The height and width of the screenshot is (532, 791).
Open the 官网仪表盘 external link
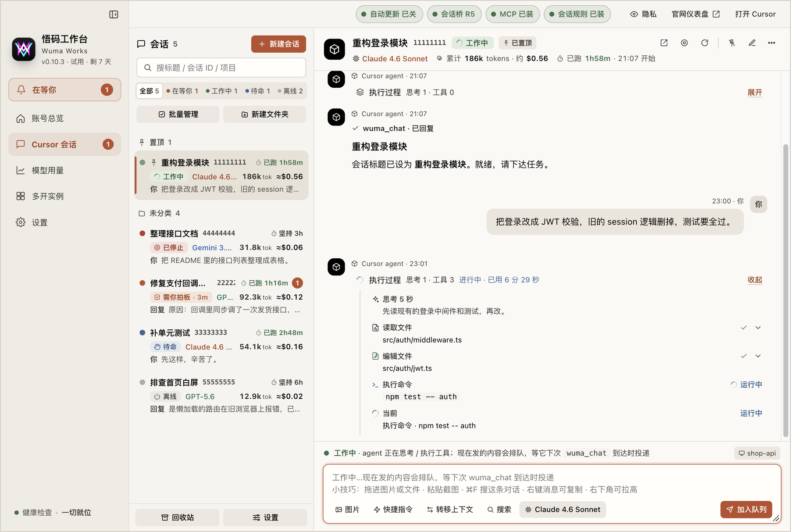pyautogui.click(x=695, y=14)
